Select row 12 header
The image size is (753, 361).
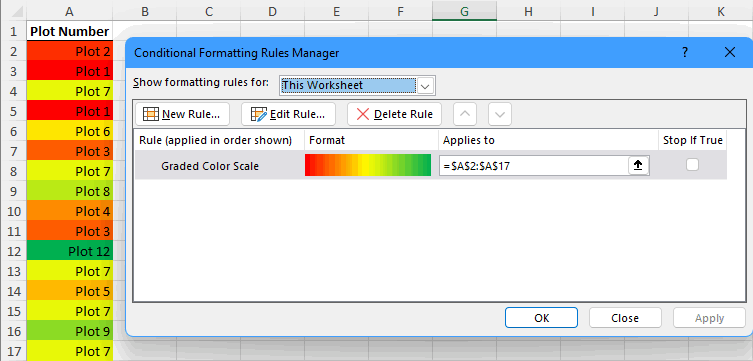(13, 251)
